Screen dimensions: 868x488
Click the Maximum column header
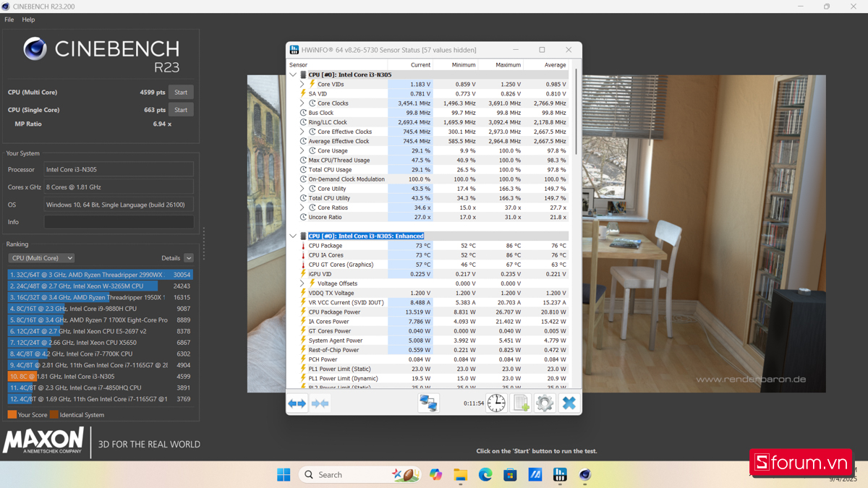[501, 65]
